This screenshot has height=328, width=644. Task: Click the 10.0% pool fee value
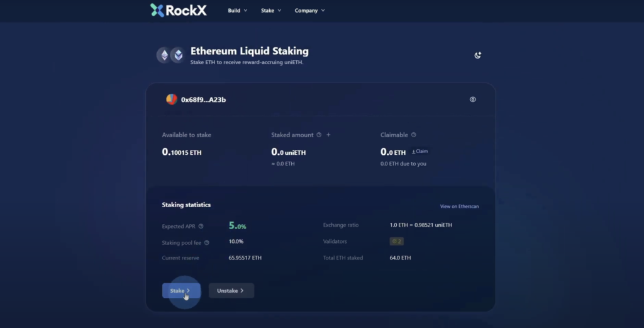[x=236, y=241]
